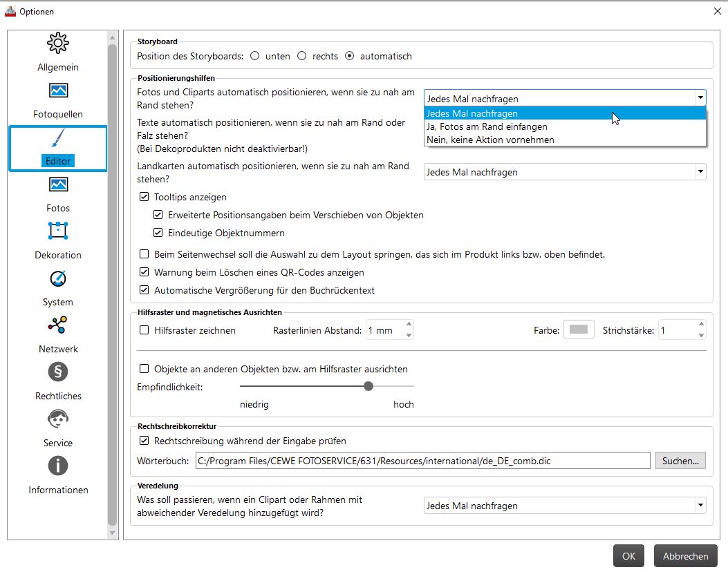
Task: Click the Abbrechen button
Action: pyautogui.click(x=685, y=555)
